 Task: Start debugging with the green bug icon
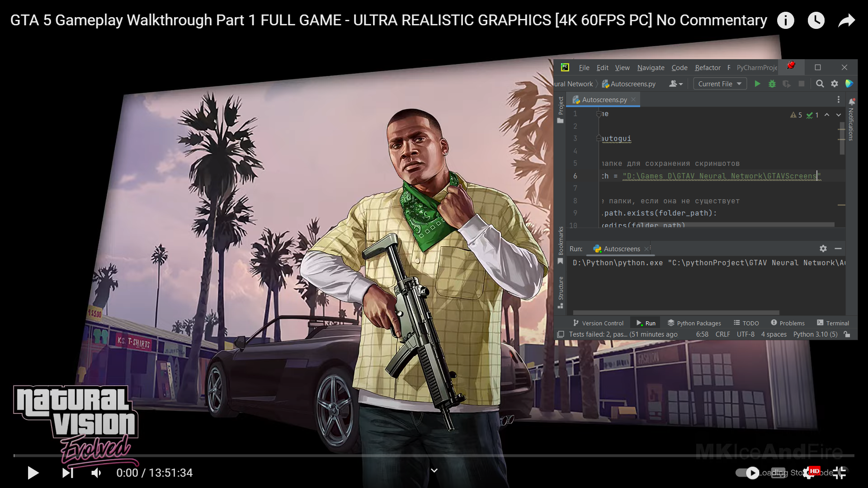click(x=772, y=84)
